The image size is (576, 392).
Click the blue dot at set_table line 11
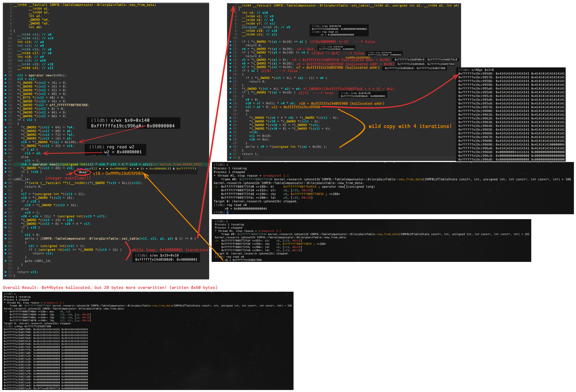tap(230, 42)
